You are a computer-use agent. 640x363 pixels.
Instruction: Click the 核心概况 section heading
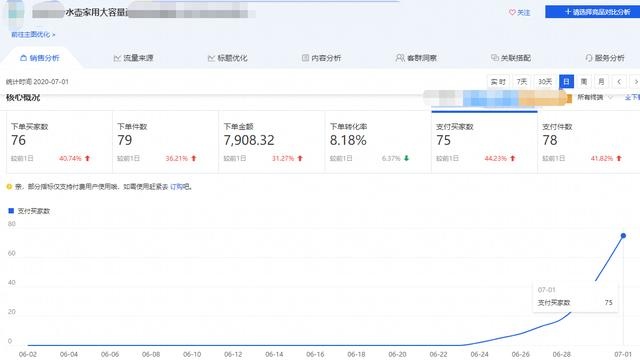point(23,97)
